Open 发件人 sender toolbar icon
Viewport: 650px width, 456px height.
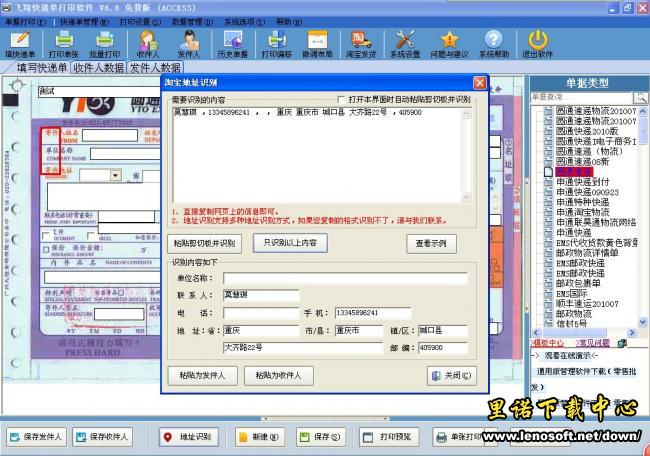tap(189, 45)
